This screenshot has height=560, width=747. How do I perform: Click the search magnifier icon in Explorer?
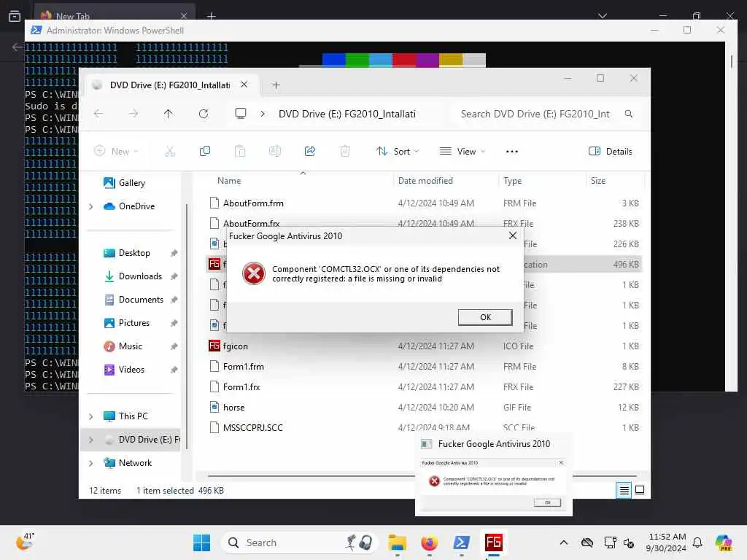pyautogui.click(x=629, y=114)
